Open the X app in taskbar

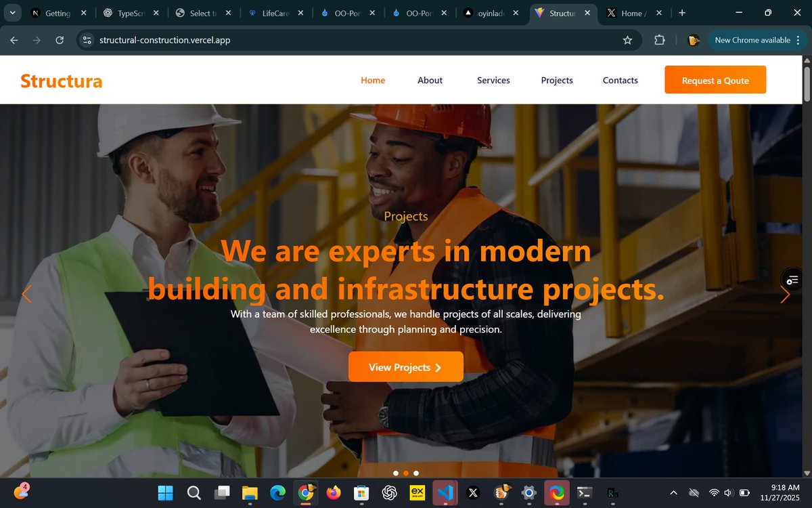click(x=473, y=492)
